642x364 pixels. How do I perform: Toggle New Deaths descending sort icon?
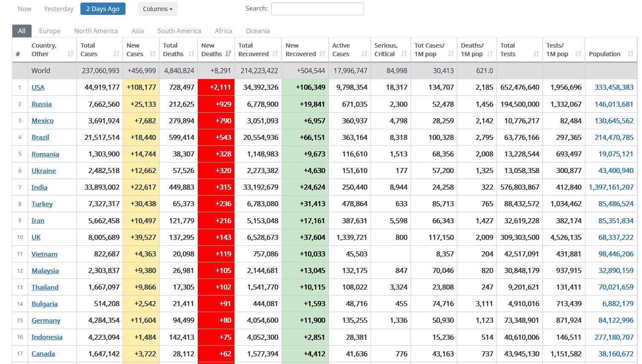(x=228, y=54)
